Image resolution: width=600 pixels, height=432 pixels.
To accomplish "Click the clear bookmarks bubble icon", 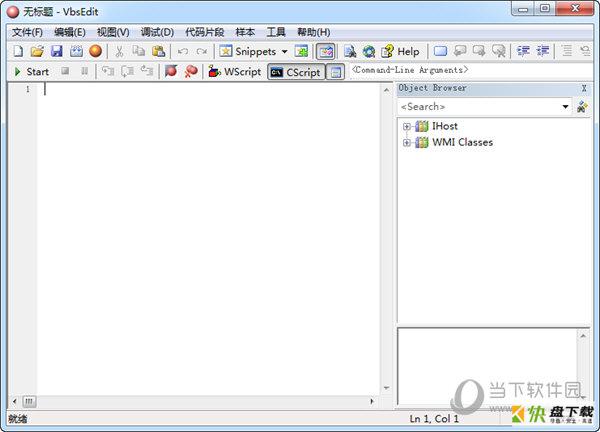I will pyautogui.click(x=499, y=51).
